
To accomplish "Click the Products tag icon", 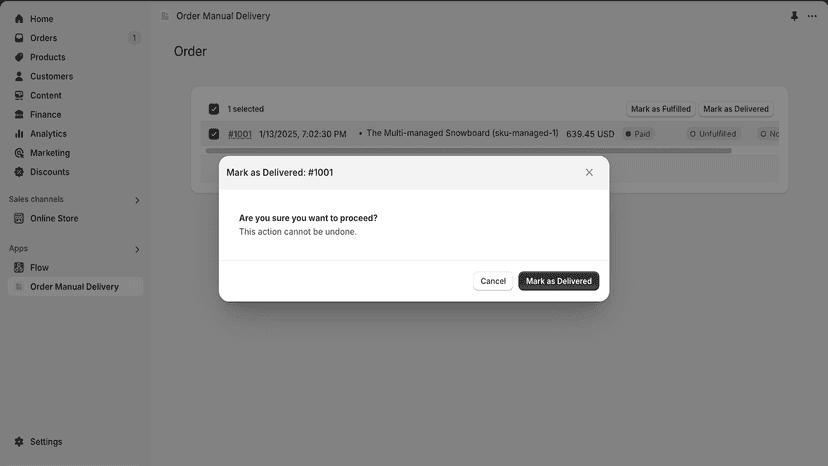I will tap(19, 57).
